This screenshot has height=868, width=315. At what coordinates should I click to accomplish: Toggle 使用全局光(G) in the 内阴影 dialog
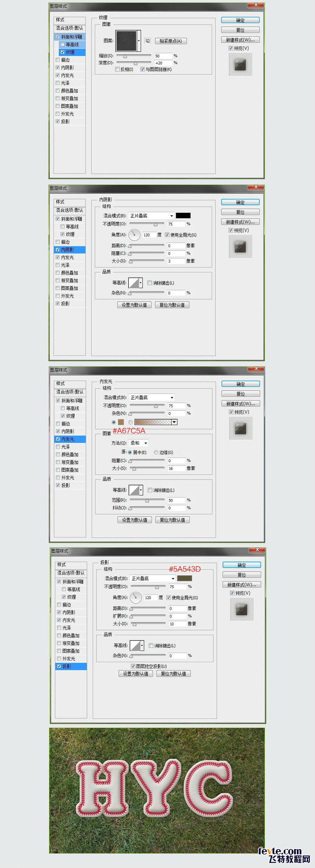(167, 235)
